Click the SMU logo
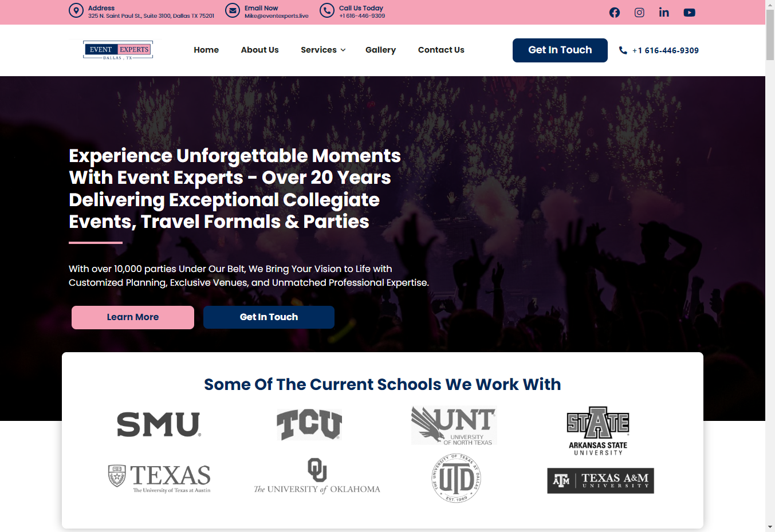The height and width of the screenshot is (532, 775). click(x=159, y=424)
